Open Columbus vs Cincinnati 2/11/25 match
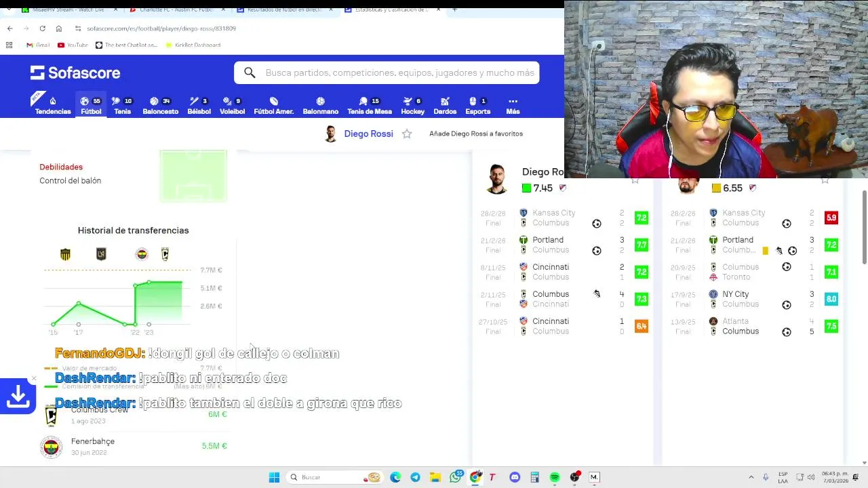 click(x=563, y=299)
